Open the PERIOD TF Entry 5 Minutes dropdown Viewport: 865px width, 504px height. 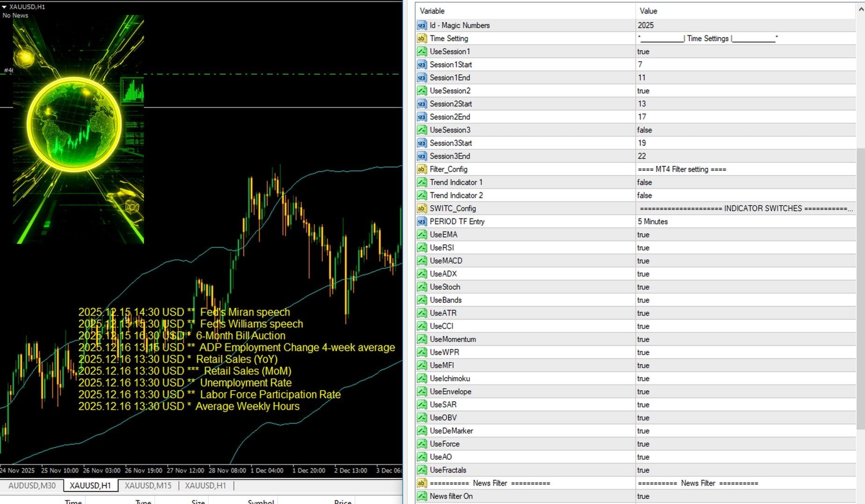click(652, 222)
